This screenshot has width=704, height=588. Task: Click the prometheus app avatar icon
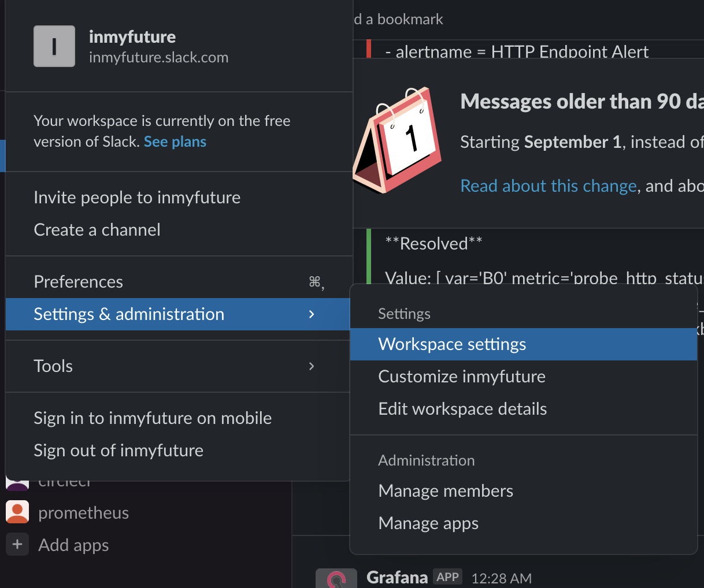coord(17,512)
